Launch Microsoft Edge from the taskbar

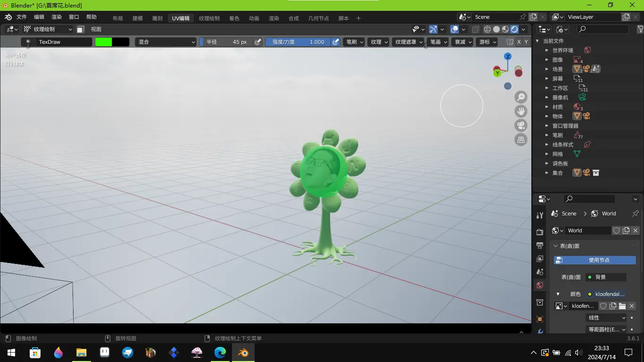tap(220, 352)
